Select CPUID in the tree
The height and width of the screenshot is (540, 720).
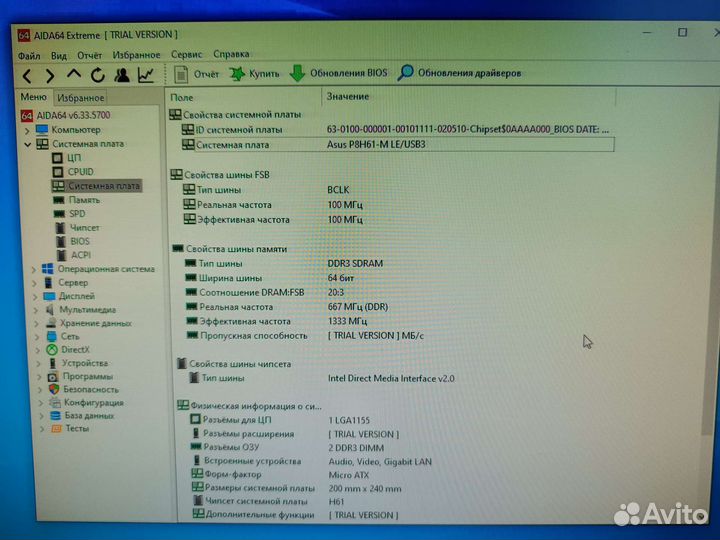tap(80, 172)
